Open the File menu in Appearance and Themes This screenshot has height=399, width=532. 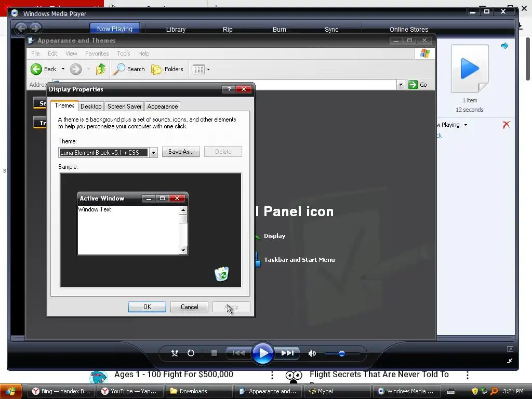(35, 54)
